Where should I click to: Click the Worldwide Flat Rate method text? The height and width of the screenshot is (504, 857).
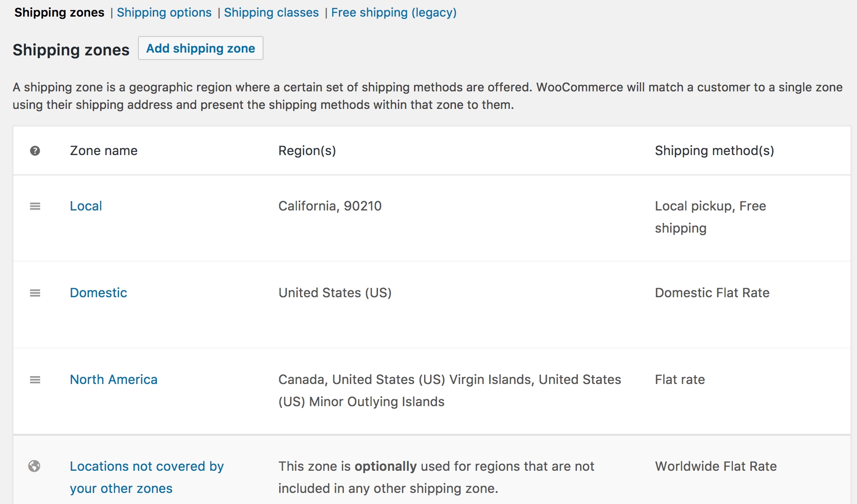pos(716,466)
